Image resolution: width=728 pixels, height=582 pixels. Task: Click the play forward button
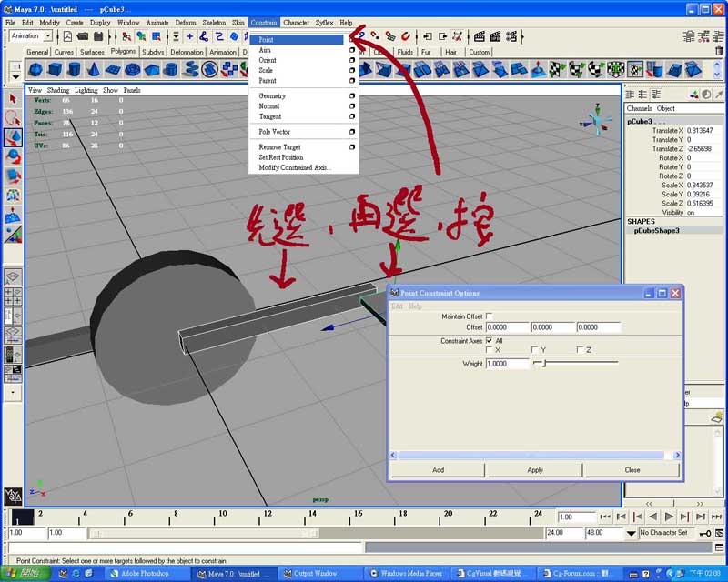(669, 517)
